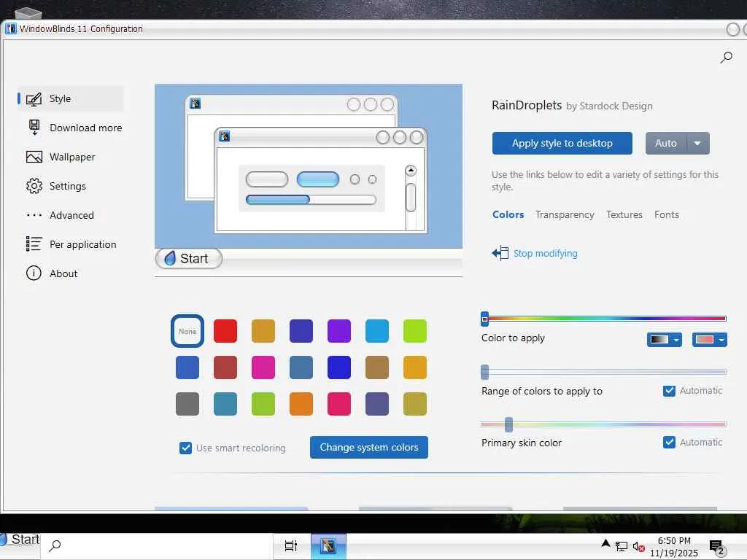This screenshot has height=560, width=747.
Task: Open the notification center icon
Action: [x=717, y=547]
